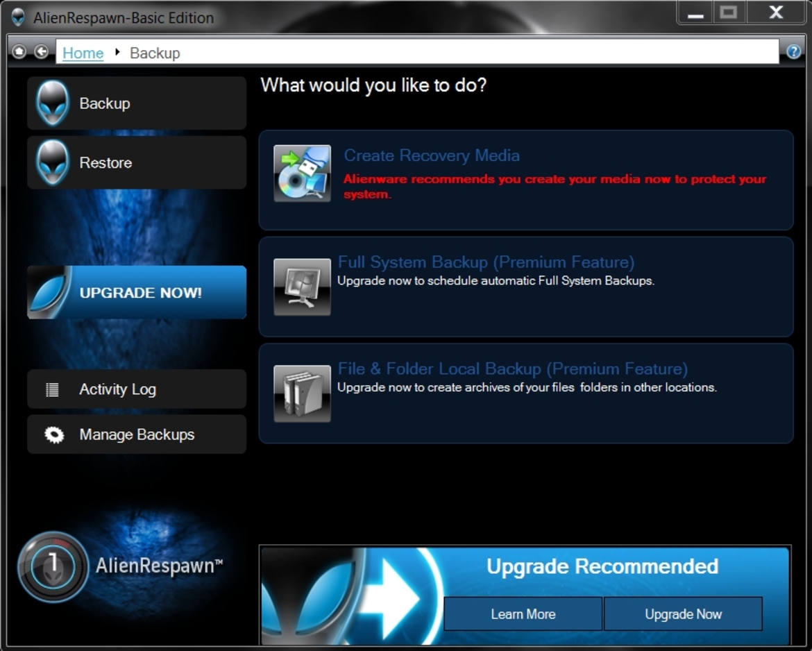
Task: Open Manage Backups
Action: pyautogui.click(x=137, y=434)
